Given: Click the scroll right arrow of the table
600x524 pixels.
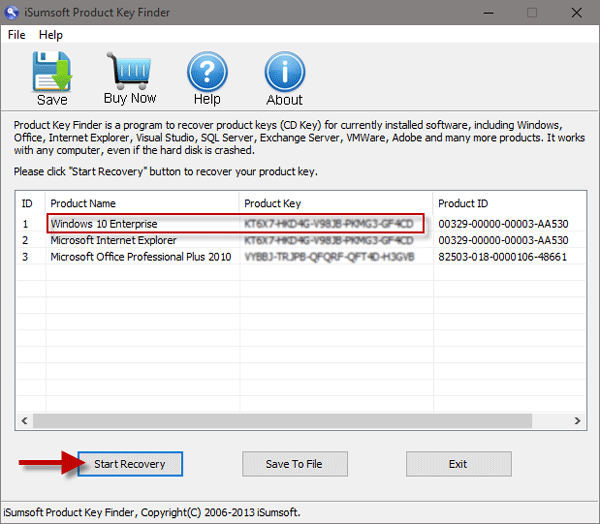Looking at the screenshot, I should 577,421.
